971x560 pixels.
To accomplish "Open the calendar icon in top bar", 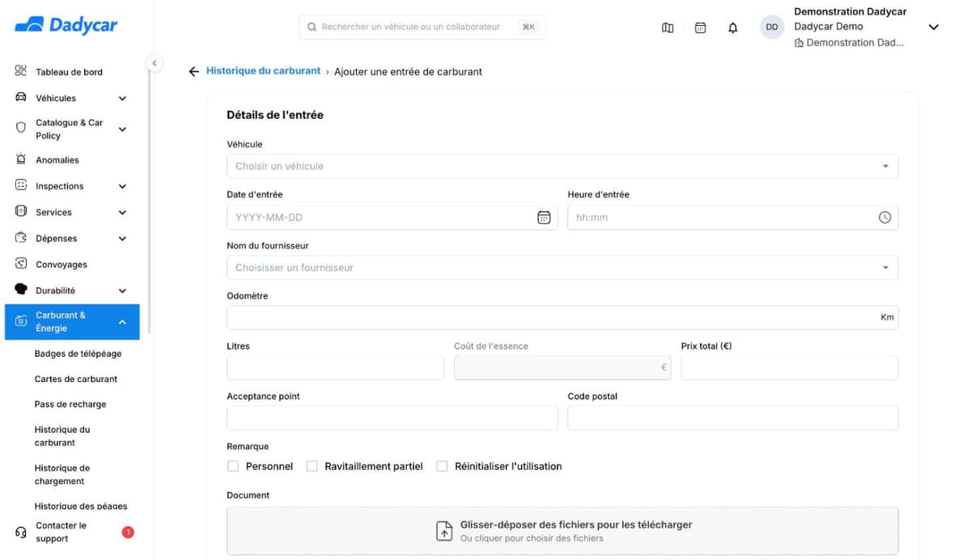I will click(701, 28).
